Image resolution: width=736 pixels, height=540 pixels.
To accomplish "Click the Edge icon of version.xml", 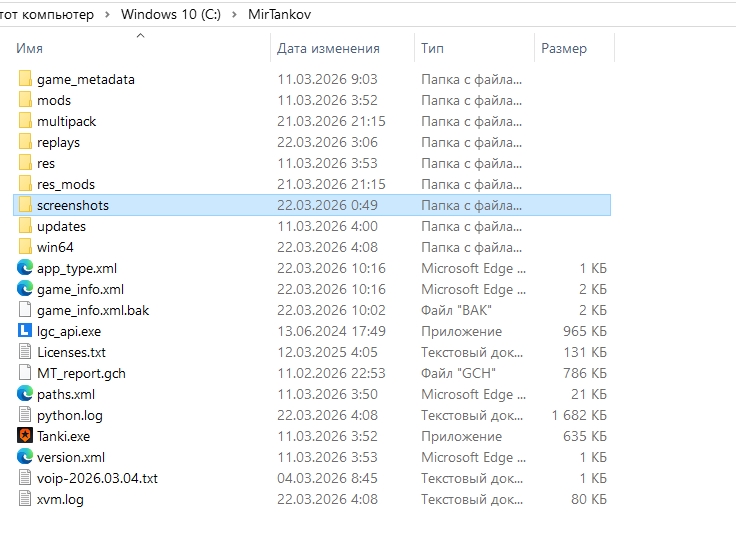I will (x=25, y=456).
